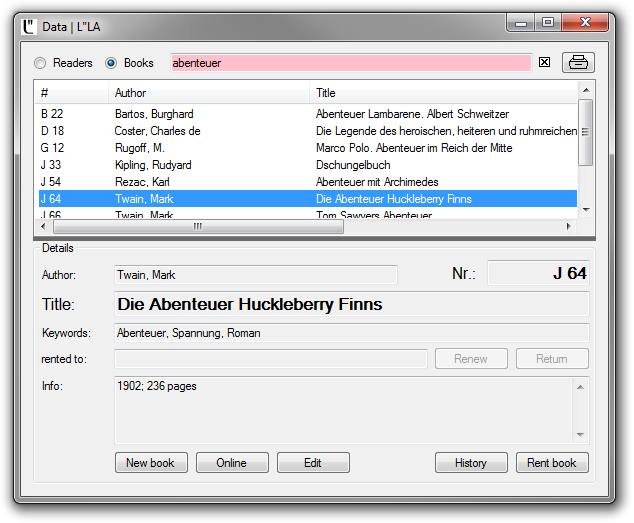
Task: Clear the search with the X icon
Action: [544, 63]
